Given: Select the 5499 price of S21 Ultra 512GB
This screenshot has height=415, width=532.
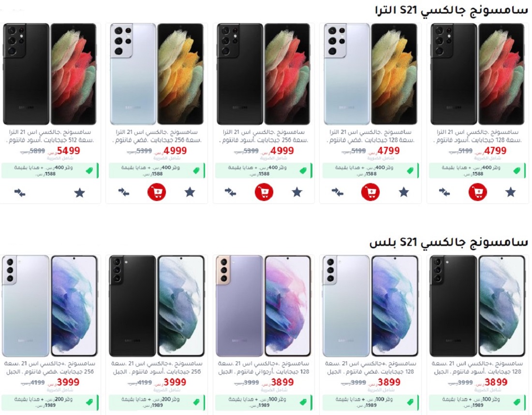Looking at the screenshot, I should [x=68, y=151].
